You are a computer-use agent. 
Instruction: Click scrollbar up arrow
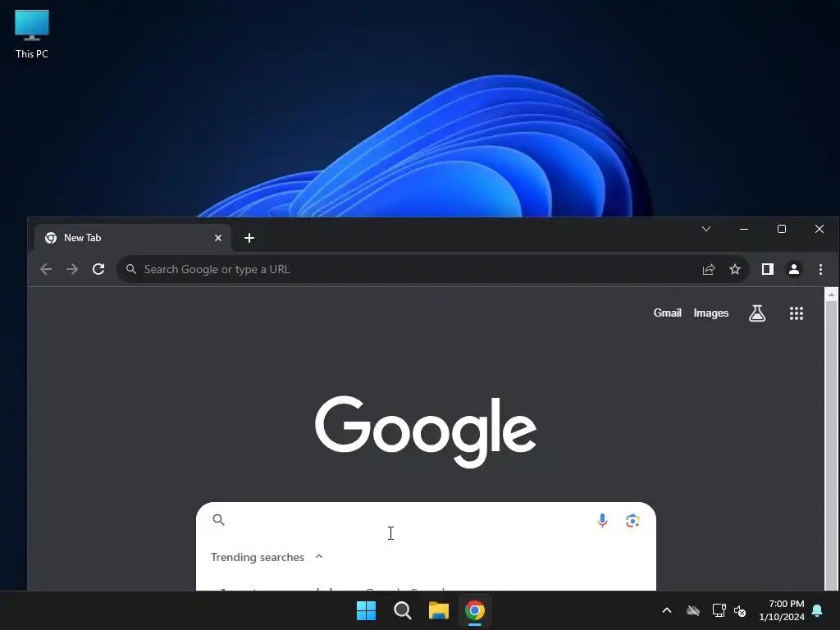tap(832, 294)
